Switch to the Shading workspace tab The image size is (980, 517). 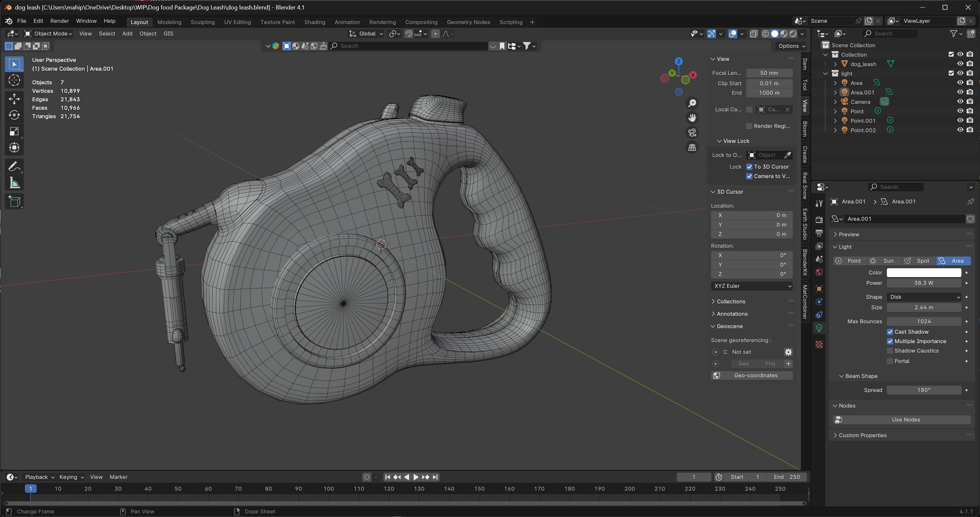pyautogui.click(x=314, y=22)
